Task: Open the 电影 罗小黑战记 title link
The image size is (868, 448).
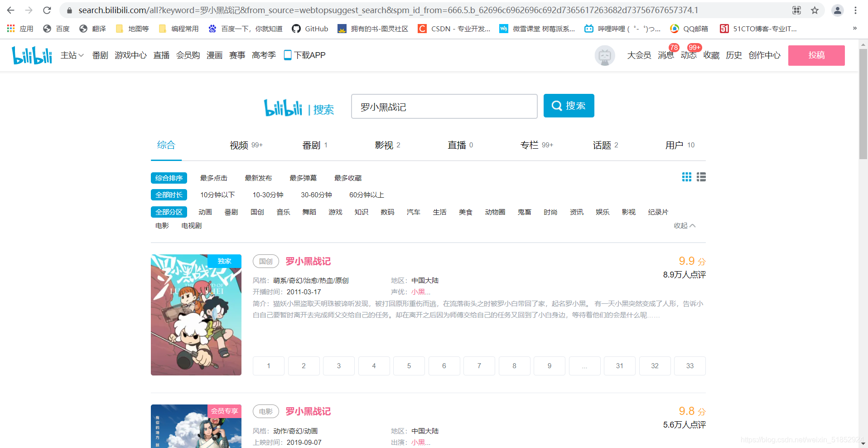Action: coord(308,411)
